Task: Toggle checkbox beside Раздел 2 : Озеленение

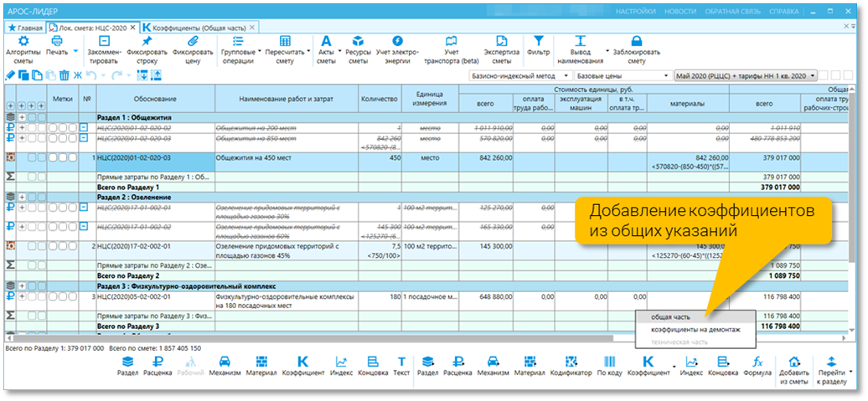Action: (32, 197)
